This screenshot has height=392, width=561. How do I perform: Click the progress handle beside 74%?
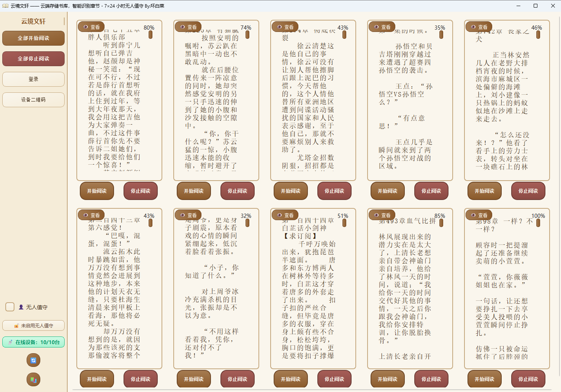[247, 35]
